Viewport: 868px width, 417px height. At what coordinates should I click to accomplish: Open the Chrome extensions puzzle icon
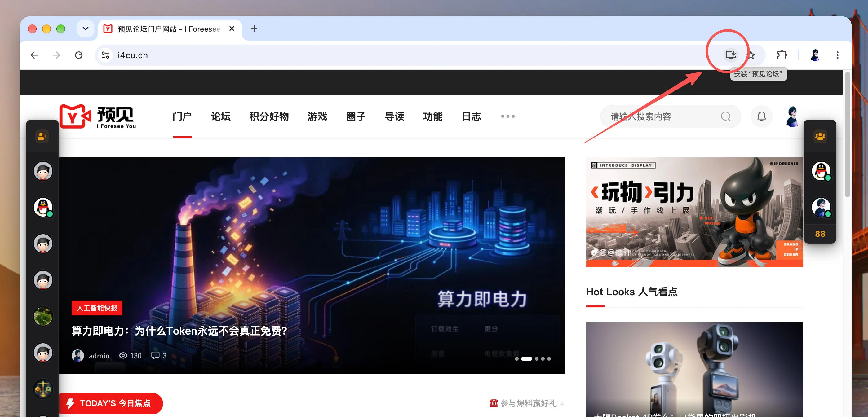[x=782, y=55]
